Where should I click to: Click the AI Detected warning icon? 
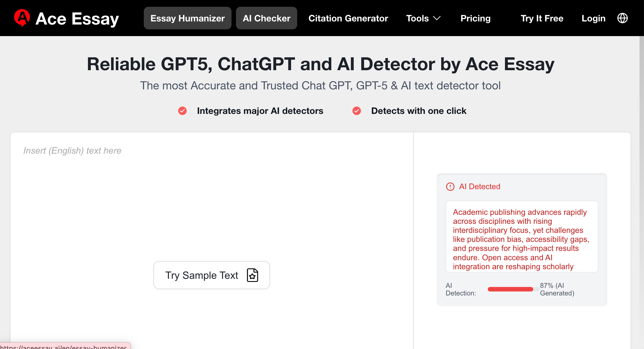[x=450, y=187]
